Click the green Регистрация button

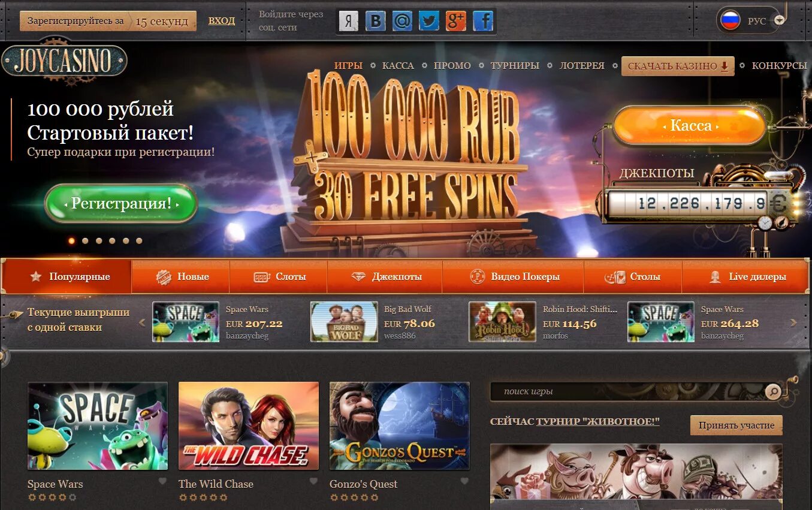click(x=121, y=204)
